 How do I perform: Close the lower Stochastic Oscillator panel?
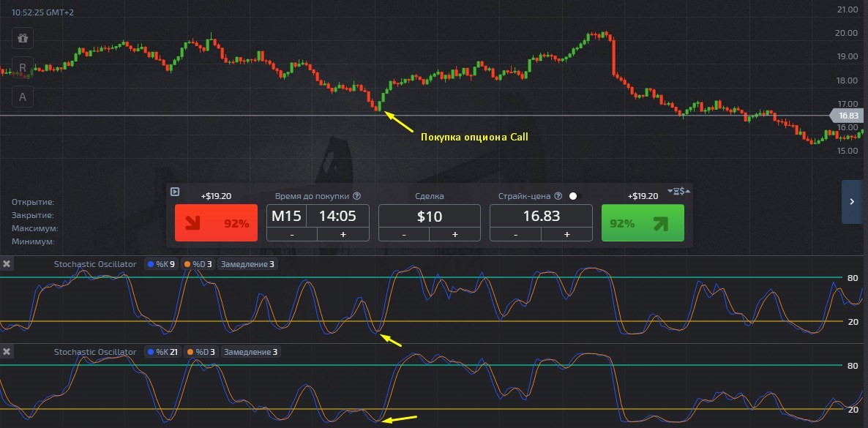click(x=7, y=352)
